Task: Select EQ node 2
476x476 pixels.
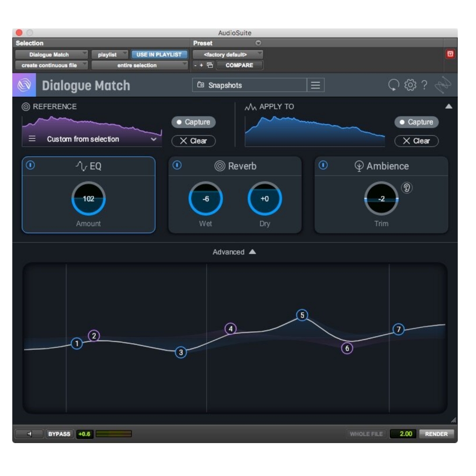Action: (x=94, y=336)
